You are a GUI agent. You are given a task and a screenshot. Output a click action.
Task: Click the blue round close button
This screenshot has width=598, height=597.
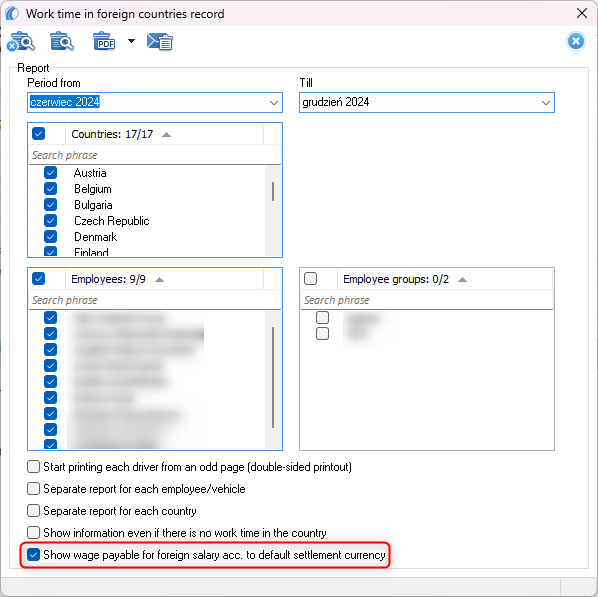(576, 41)
